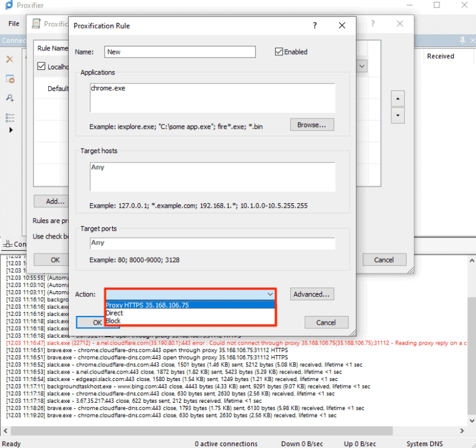Click the Browse... button
The width and height of the screenshot is (476, 448).
tap(312, 125)
